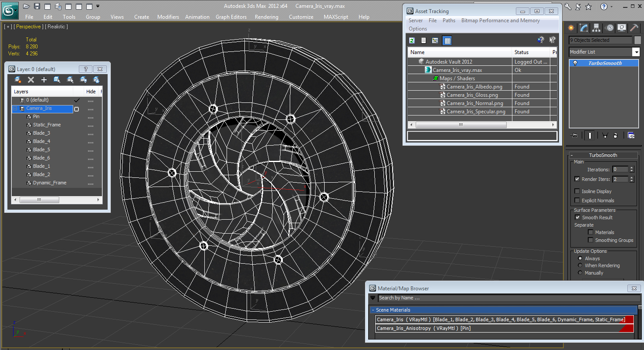
Task: Collapse the Camera_Iris layer tree
Action: pyautogui.click(x=15, y=108)
